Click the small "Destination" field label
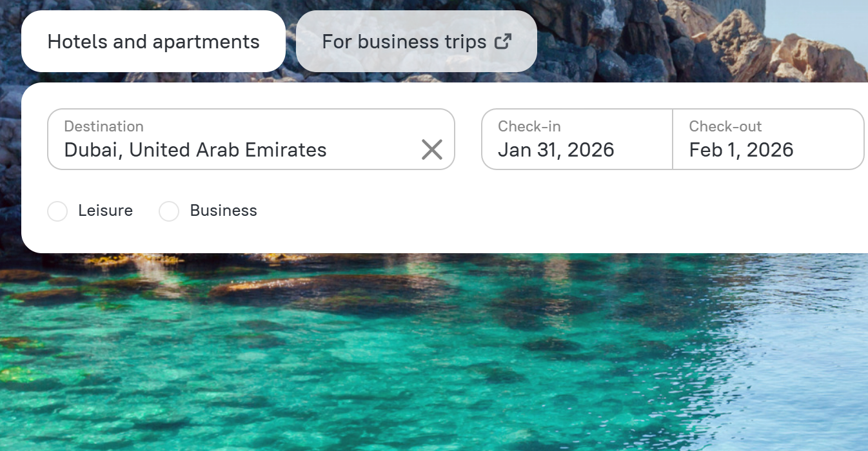 point(104,126)
